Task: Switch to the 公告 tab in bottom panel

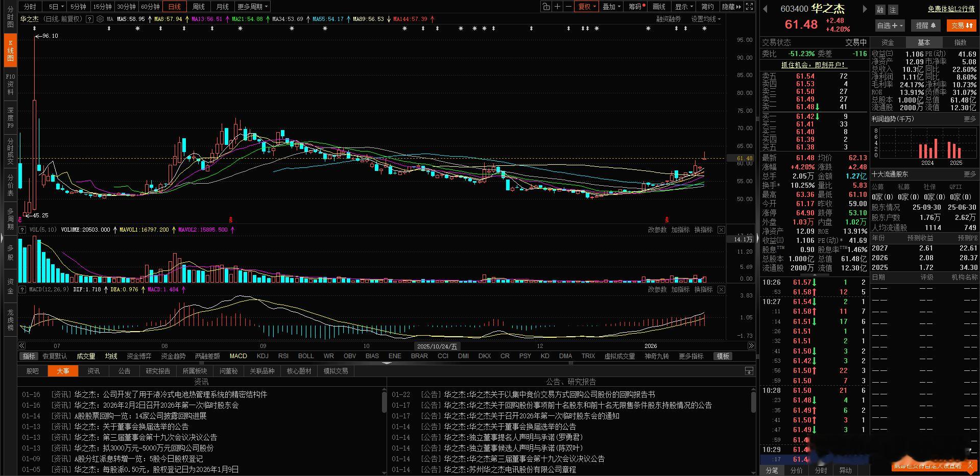Action: coord(124,371)
